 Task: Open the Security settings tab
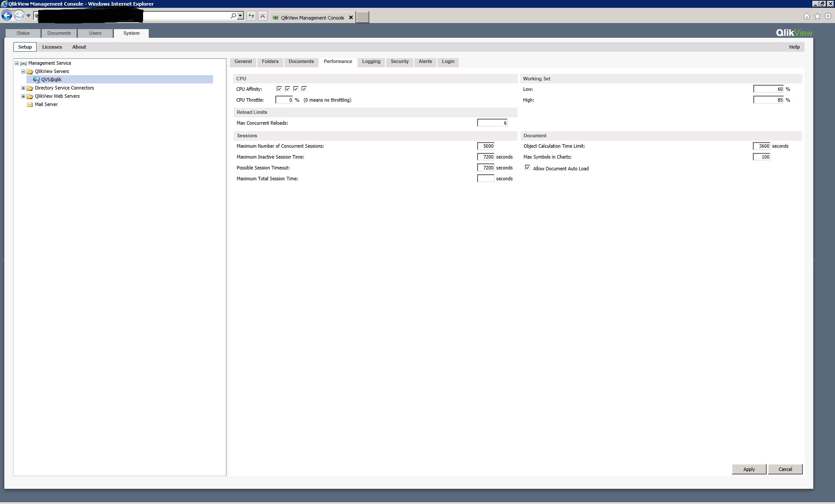coord(400,62)
